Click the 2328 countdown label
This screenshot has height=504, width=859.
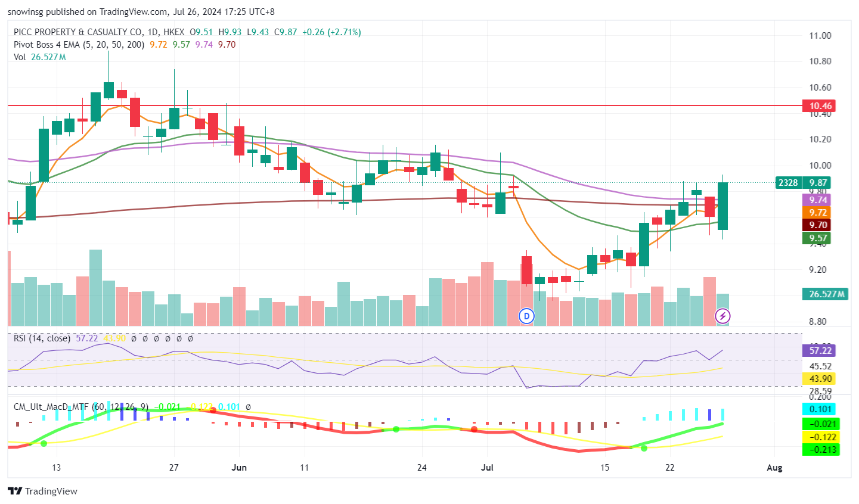coord(788,183)
